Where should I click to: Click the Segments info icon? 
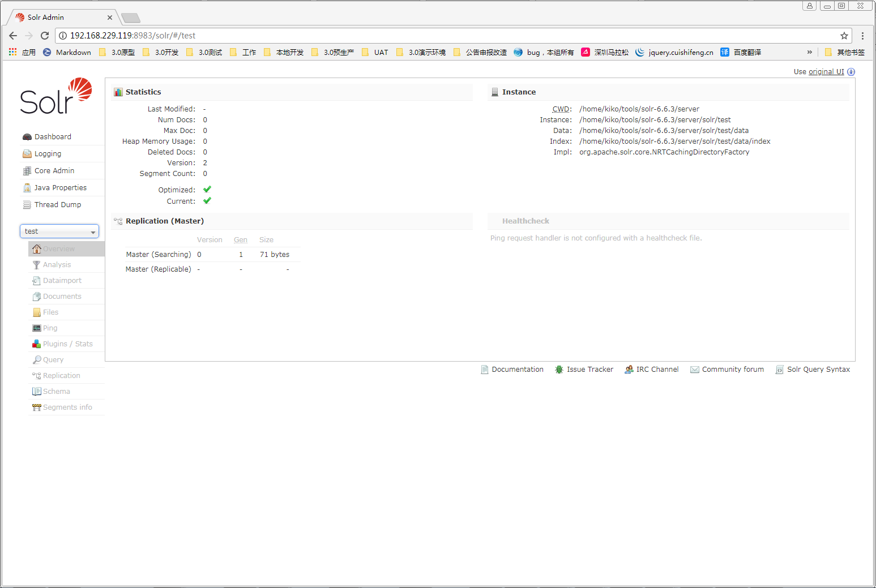37,407
